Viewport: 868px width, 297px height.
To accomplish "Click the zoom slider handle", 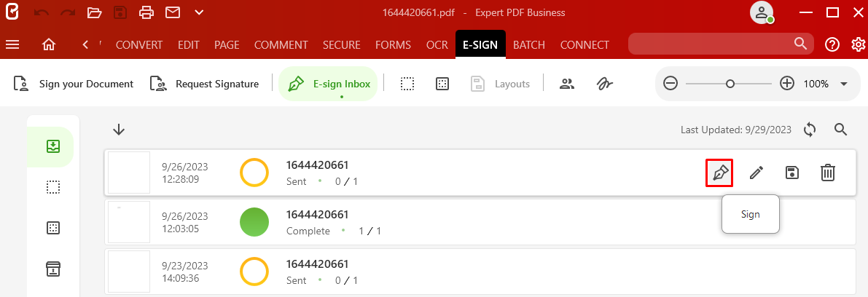I will click(x=730, y=84).
